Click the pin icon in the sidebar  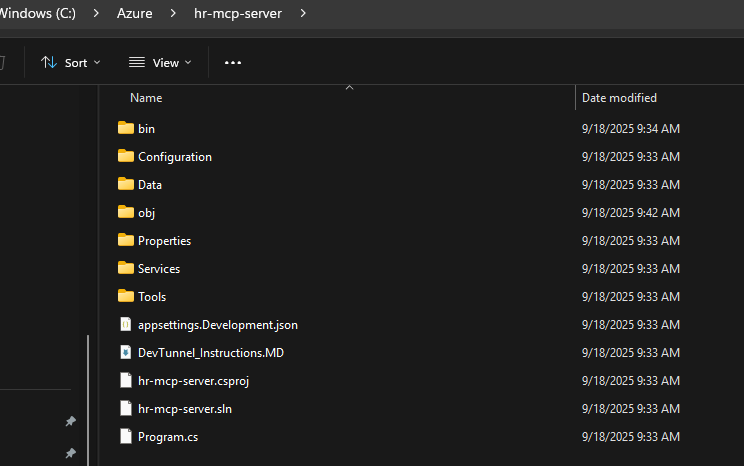pyautogui.click(x=70, y=422)
